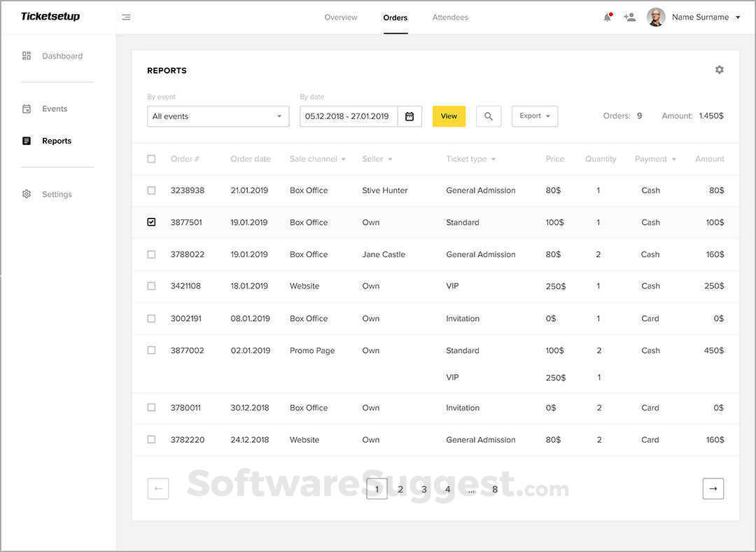
Task: Switch to the Attendees tab
Action: coord(450,18)
